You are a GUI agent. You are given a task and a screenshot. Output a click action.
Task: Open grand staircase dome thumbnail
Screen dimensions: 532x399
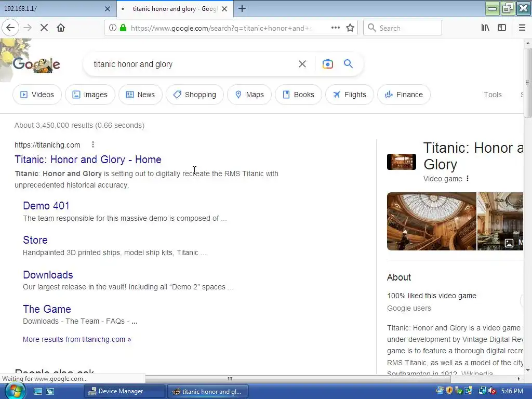point(432,221)
